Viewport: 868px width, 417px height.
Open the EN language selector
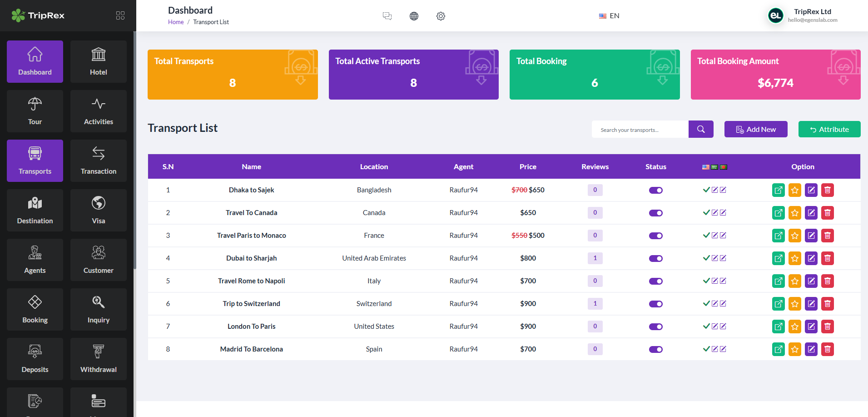click(609, 16)
